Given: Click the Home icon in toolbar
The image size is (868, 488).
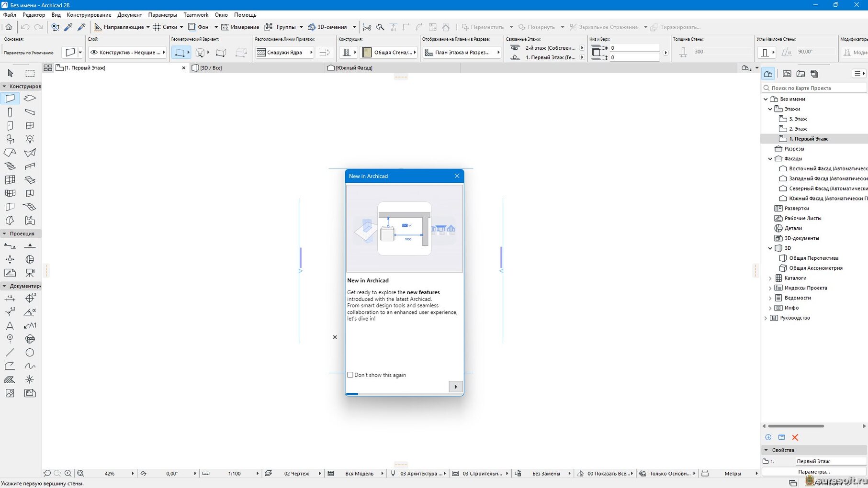Looking at the screenshot, I should [9, 27].
